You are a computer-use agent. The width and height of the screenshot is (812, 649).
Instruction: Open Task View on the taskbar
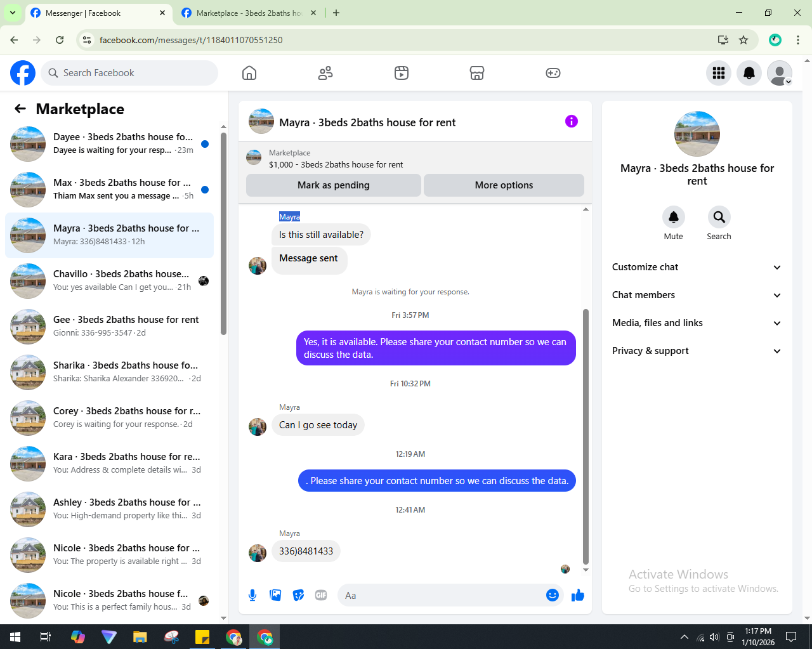46,637
